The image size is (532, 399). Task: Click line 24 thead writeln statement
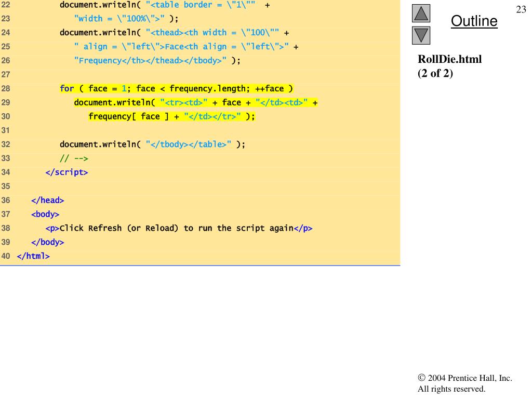[175, 33]
